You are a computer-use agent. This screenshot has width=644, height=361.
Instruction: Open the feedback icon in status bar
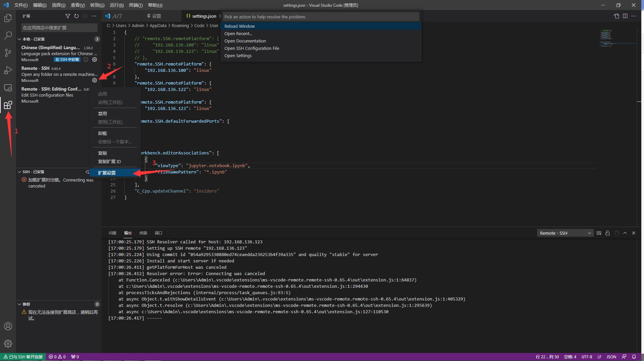click(624, 357)
